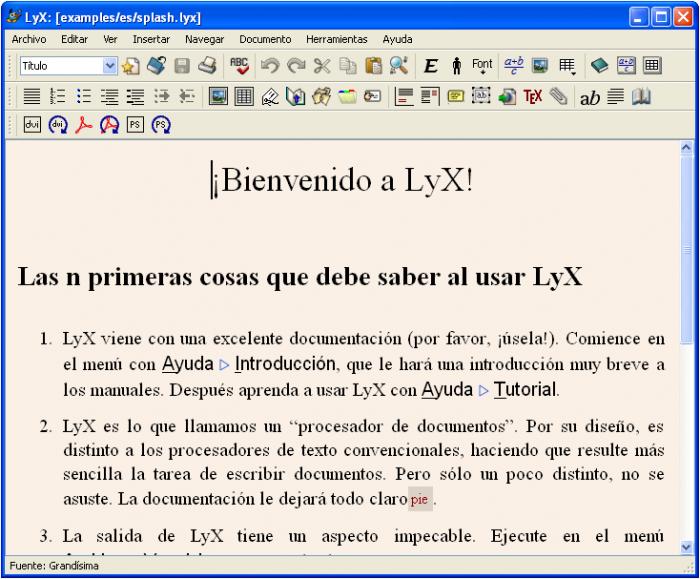Viewport: 700px width, 579px height.
Task: Apply bulleted itemize list layout
Action: [x=83, y=96]
